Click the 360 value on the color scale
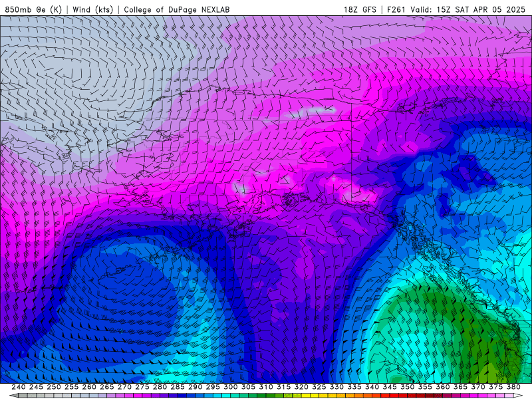Image resolution: width=532 pixels, height=399 pixels. coord(442,387)
